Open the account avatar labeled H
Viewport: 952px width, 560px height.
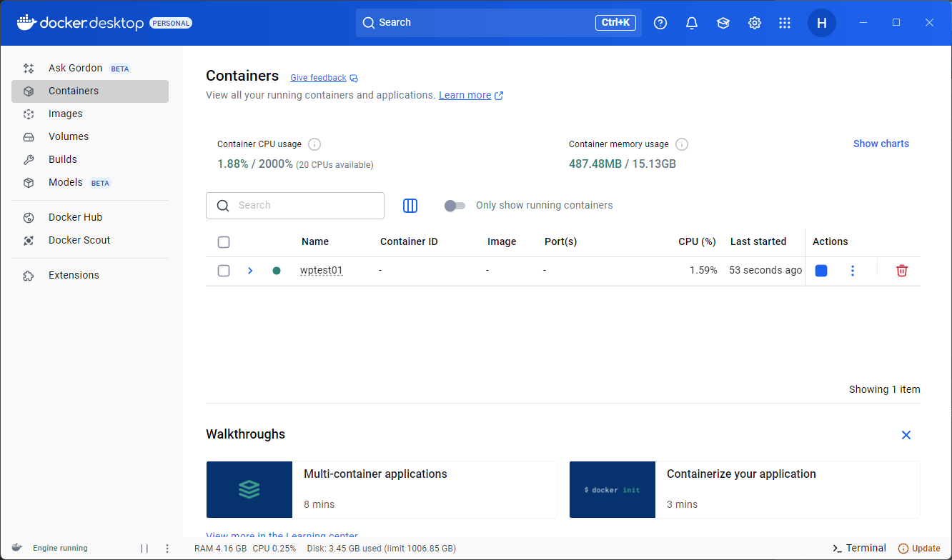pos(822,23)
